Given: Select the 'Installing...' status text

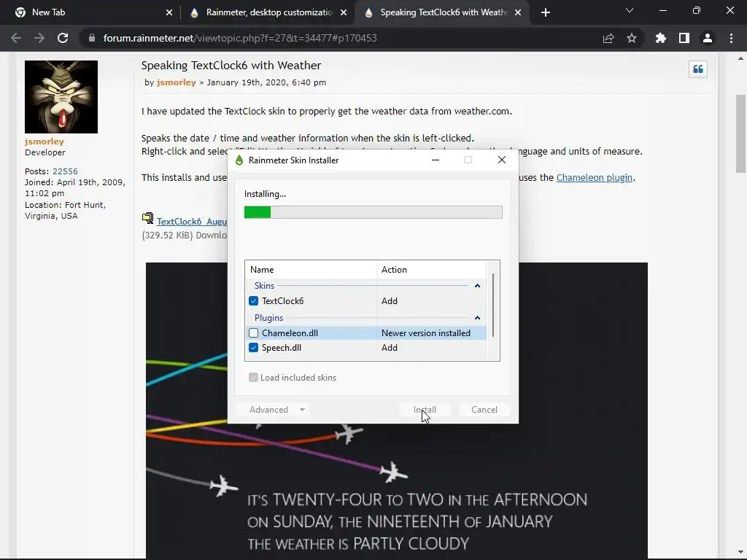Looking at the screenshot, I should click(265, 194).
